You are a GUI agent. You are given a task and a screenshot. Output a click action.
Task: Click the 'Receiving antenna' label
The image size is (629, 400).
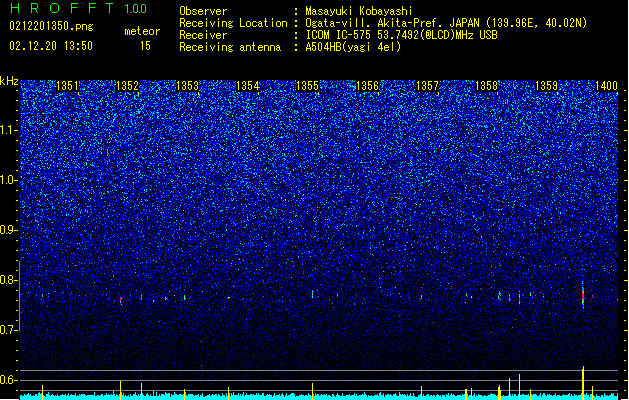click(x=230, y=47)
